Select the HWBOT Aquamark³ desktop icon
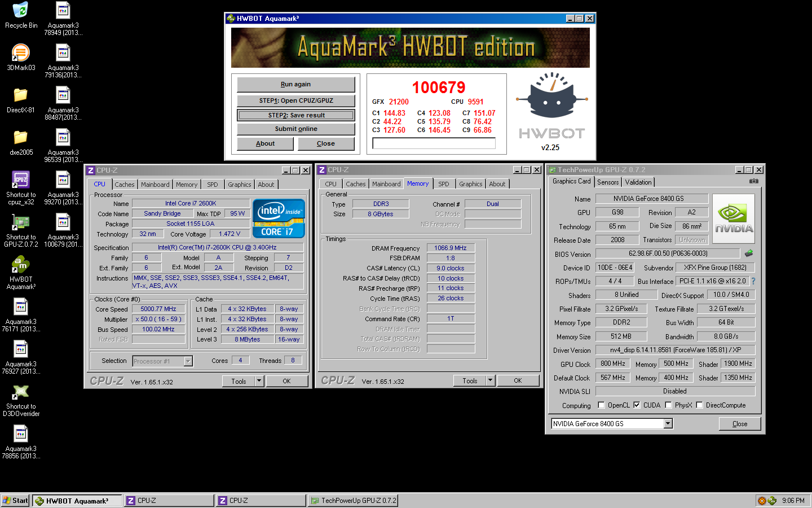 (21, 273)
